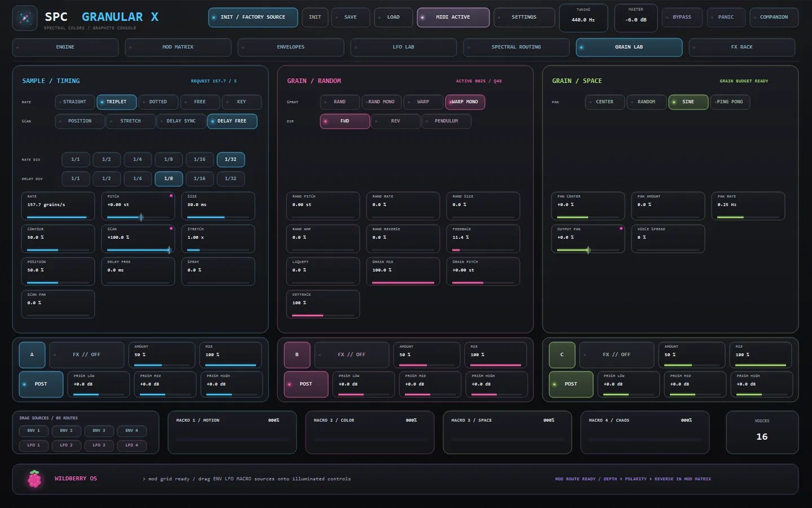Set scan mode to Delay Sync

pos(182,121)
